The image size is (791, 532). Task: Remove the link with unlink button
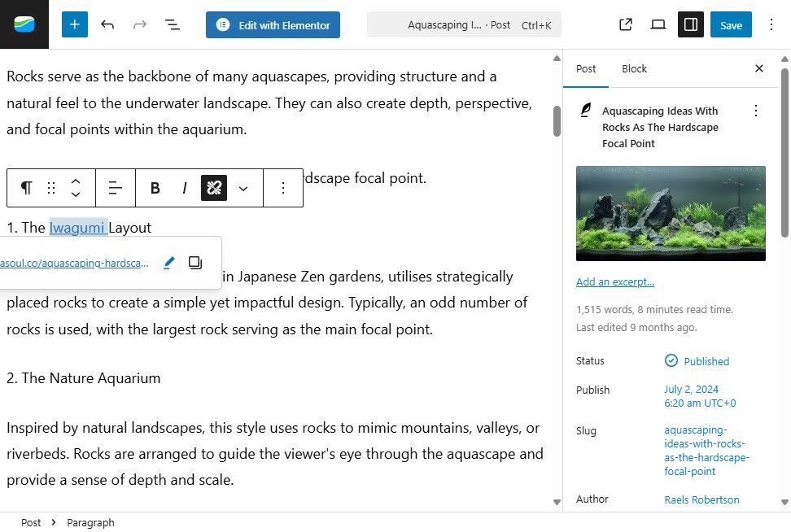click(x=214, y=188)
